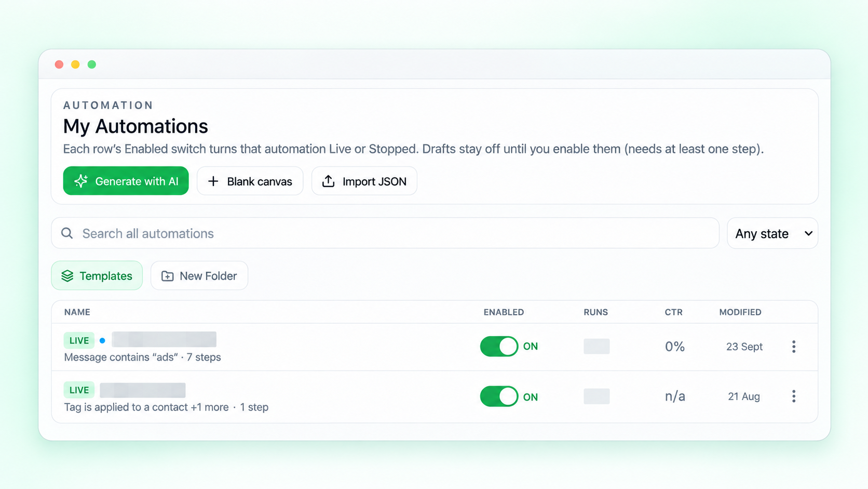Open the Templates tab
This screenshot has height=489, width=868.
[x=97, y=275]
